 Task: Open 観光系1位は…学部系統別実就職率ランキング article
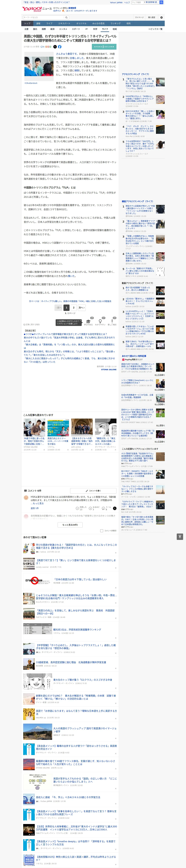[77, 629]
